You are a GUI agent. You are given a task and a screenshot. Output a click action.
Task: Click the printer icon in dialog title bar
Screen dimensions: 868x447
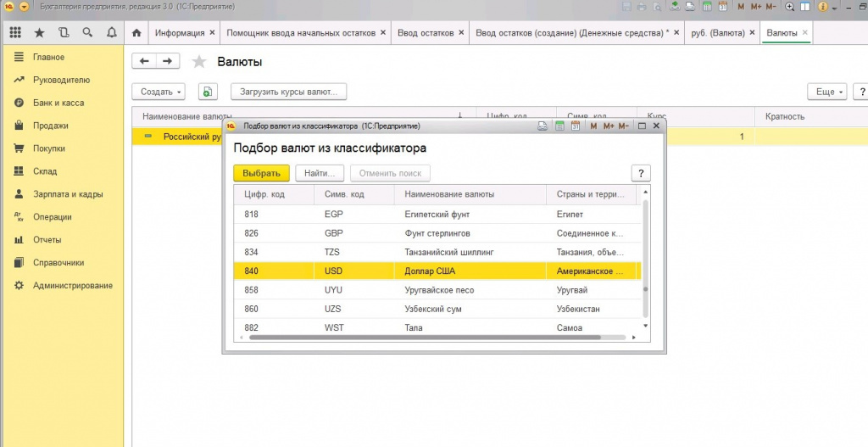542,126
